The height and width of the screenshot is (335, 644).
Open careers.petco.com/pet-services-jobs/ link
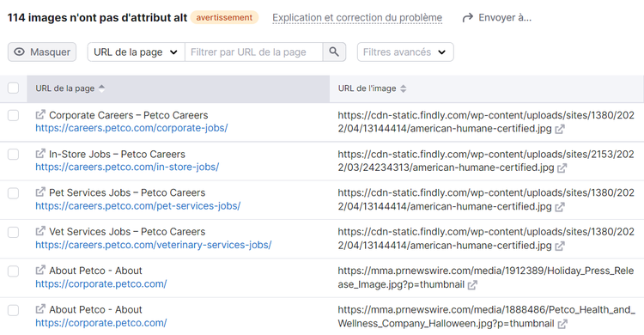coord(138,205)
